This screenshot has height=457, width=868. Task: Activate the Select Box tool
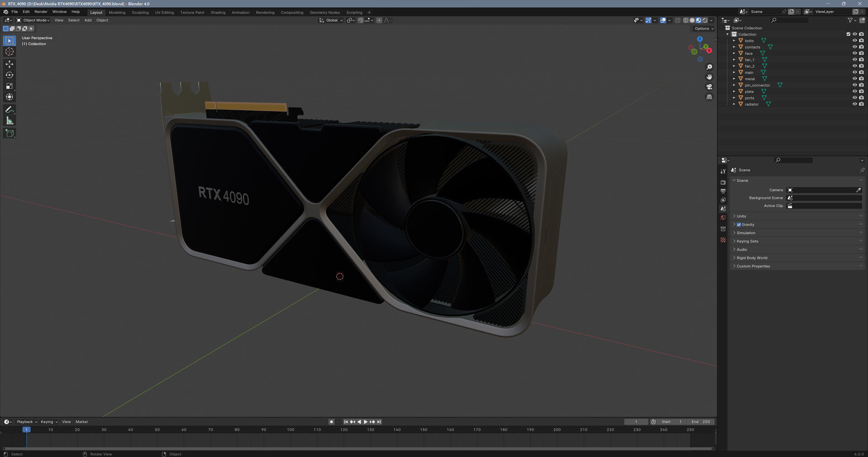(x=9, y=41)
